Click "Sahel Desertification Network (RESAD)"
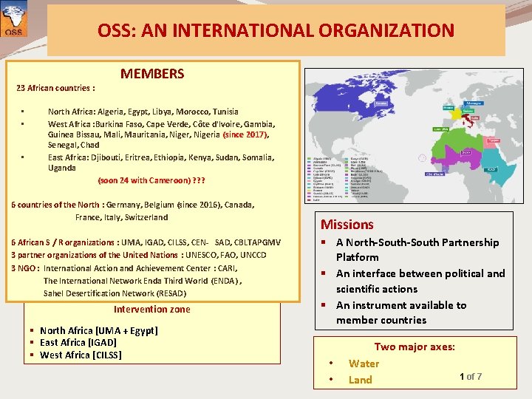This screenshot has width=532, height=399. pos(115,293)
